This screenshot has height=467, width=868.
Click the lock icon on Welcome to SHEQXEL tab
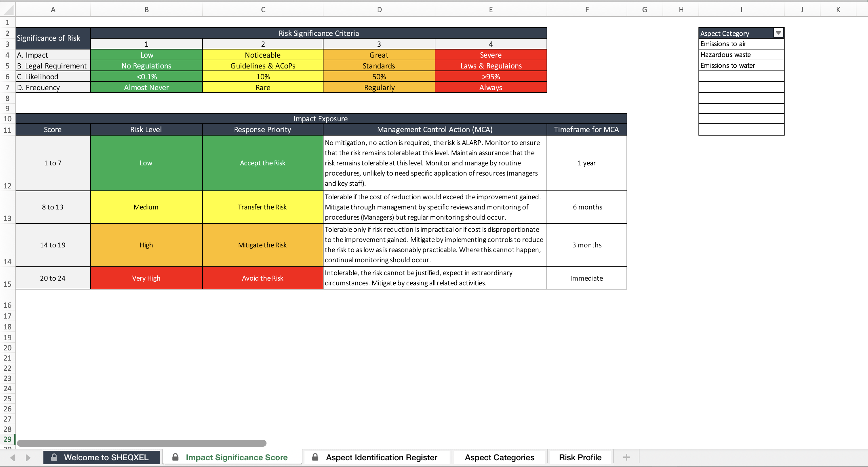click(54, 457)
